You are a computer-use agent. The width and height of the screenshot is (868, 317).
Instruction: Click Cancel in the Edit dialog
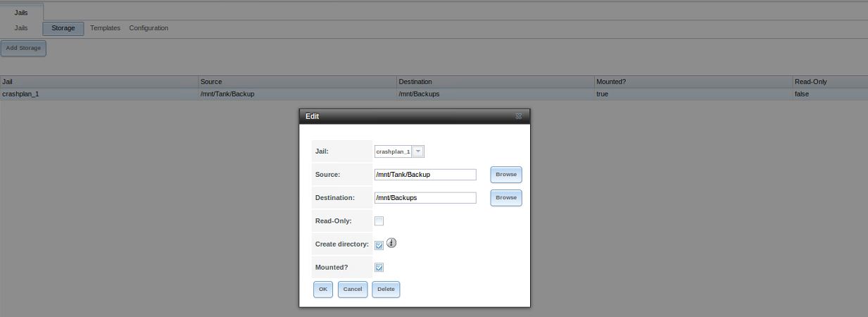[x=353, y=289]
